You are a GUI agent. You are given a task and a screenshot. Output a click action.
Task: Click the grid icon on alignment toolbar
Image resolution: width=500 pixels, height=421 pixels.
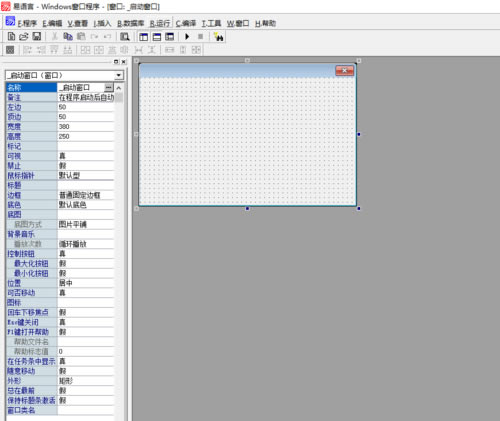click(x=10, y=50)
